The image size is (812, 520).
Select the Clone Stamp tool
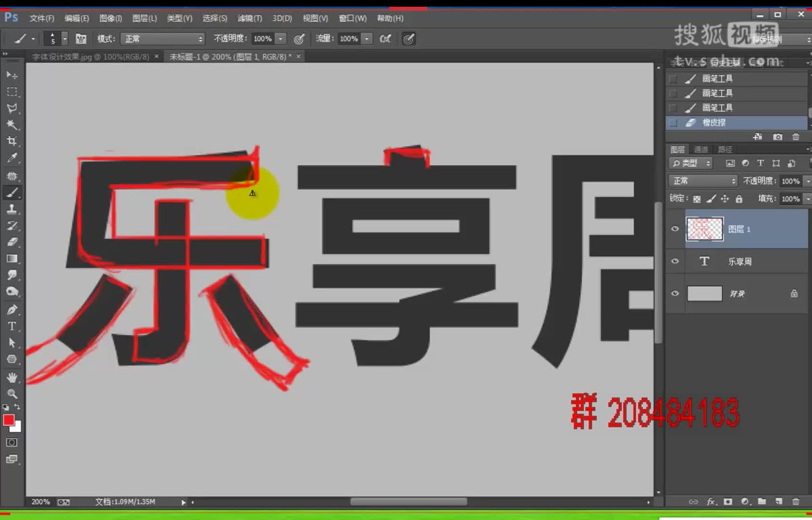12,209
